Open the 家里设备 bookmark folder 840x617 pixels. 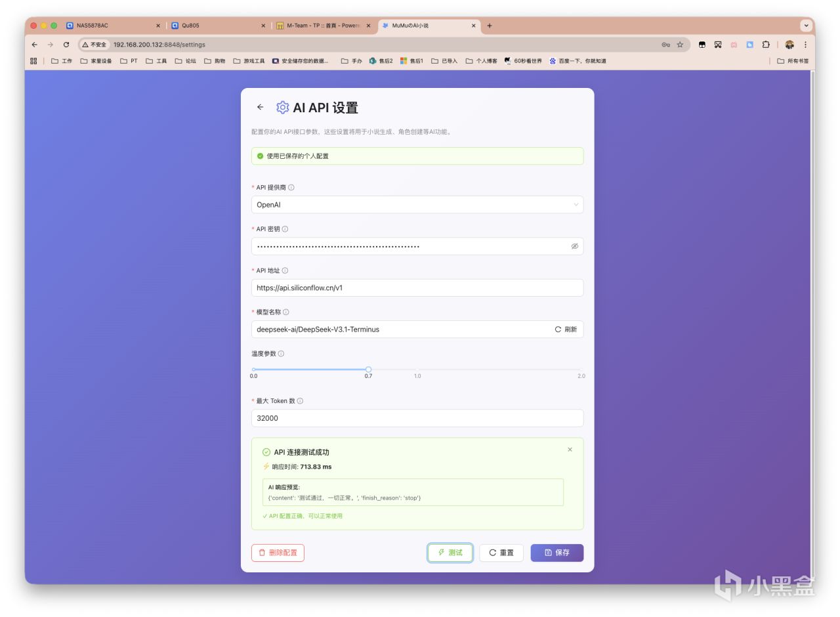[96, 61]
